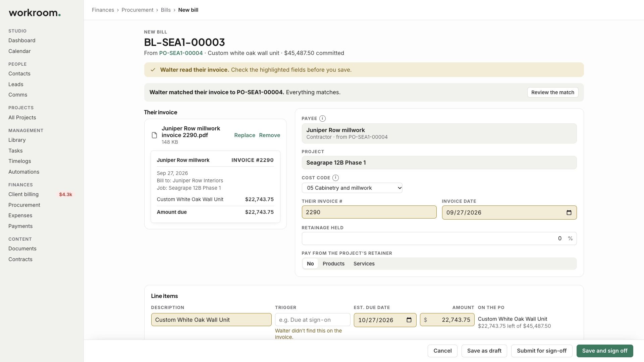
Task: Select Services for pay from retainer
Action: click(364, 263)
